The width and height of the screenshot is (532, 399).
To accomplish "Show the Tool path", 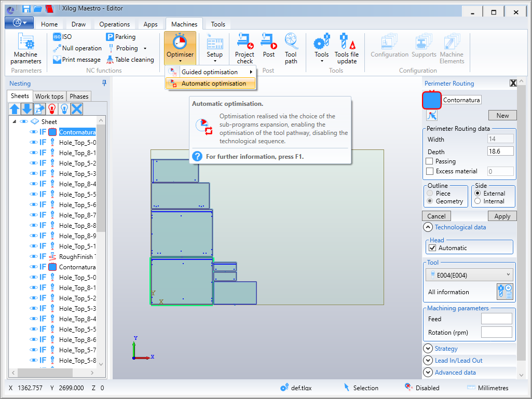I will tap(291, 49).
